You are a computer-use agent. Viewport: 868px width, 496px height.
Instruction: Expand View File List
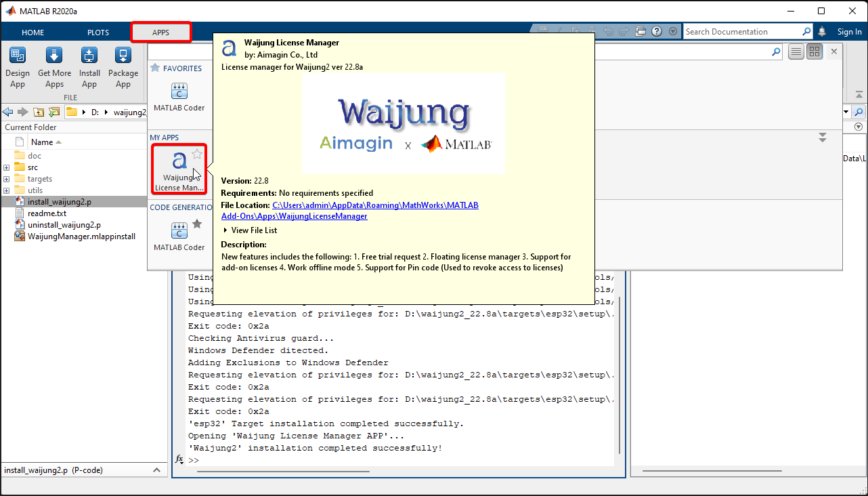(x=250, y=230)
